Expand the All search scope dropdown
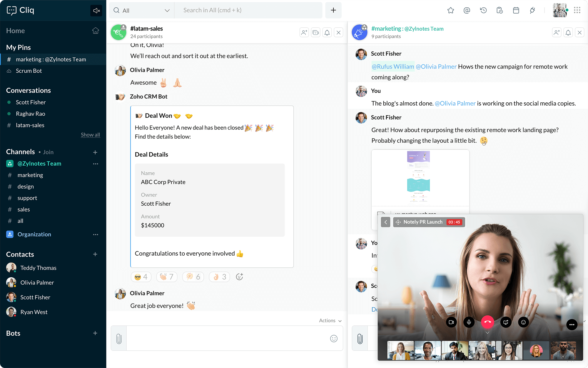 (x=167, y=11)
